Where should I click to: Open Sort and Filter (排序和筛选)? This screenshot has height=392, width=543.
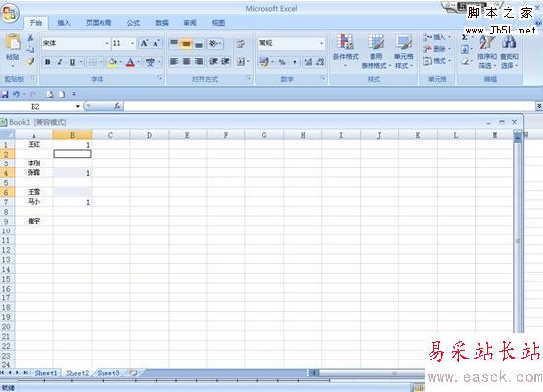[487, 52]
